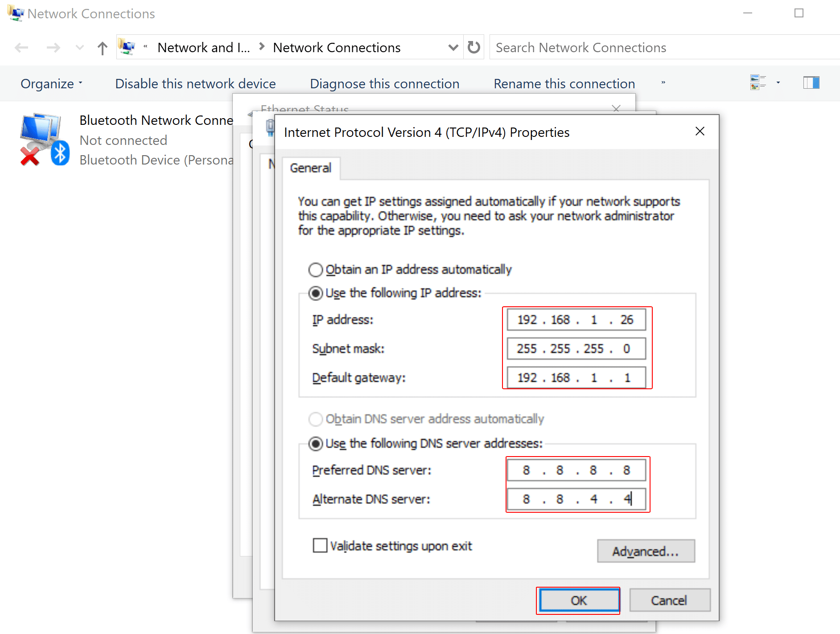
Task: Confirm settings with OK button
Action: (x=579, y=601)
